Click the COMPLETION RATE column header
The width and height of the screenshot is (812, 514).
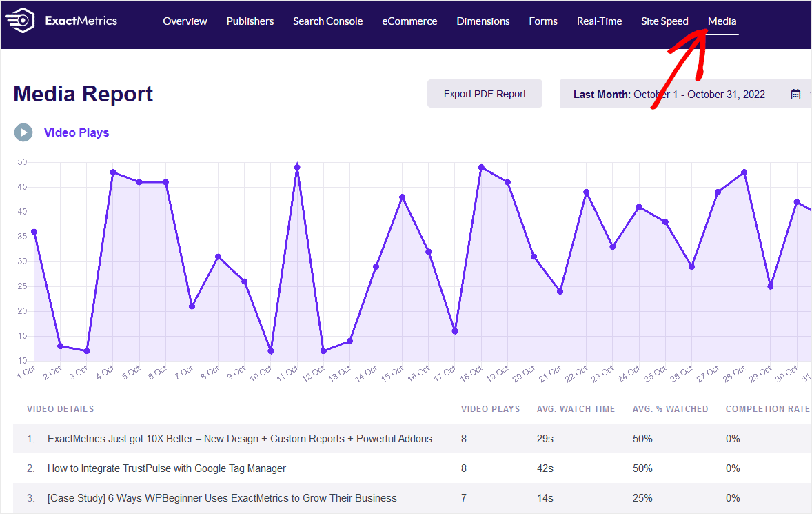pos(767,409)
